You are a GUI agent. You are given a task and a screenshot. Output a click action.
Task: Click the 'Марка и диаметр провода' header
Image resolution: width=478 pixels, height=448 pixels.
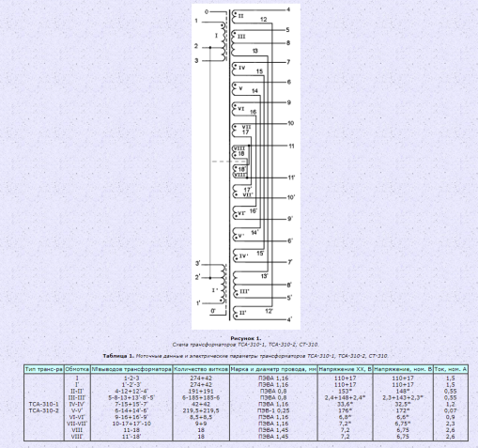273,369
